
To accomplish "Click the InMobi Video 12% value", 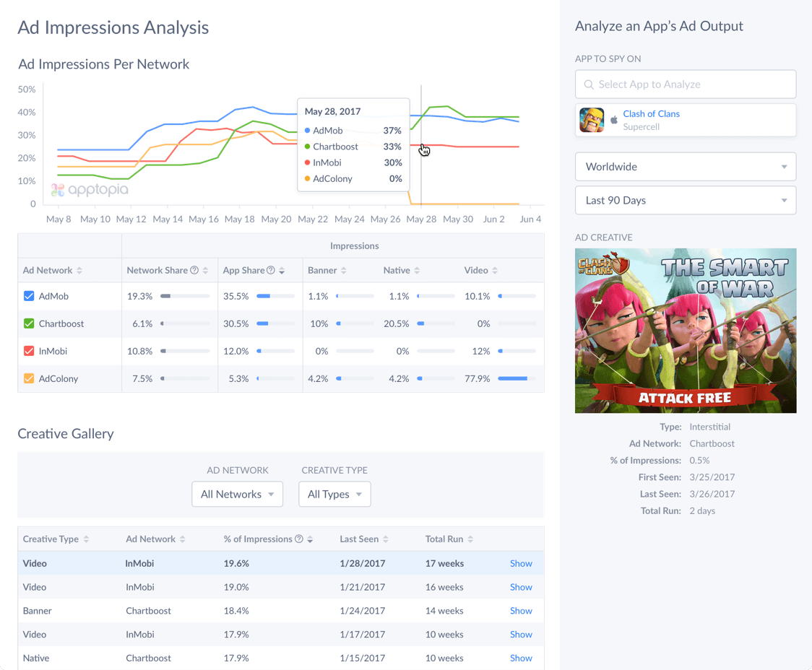I will 480,351.
